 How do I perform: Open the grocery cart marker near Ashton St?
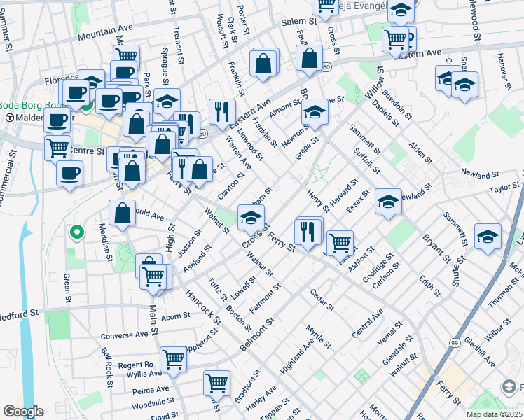point(340,244)
